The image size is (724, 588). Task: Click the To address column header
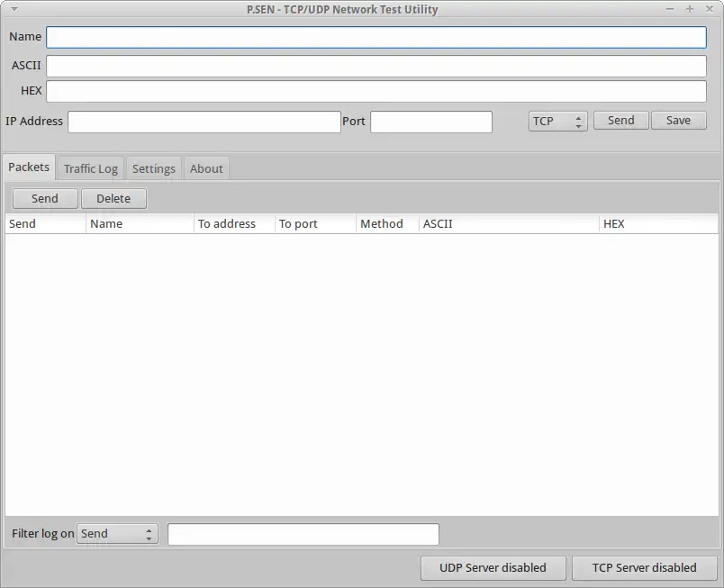(234, 224)
